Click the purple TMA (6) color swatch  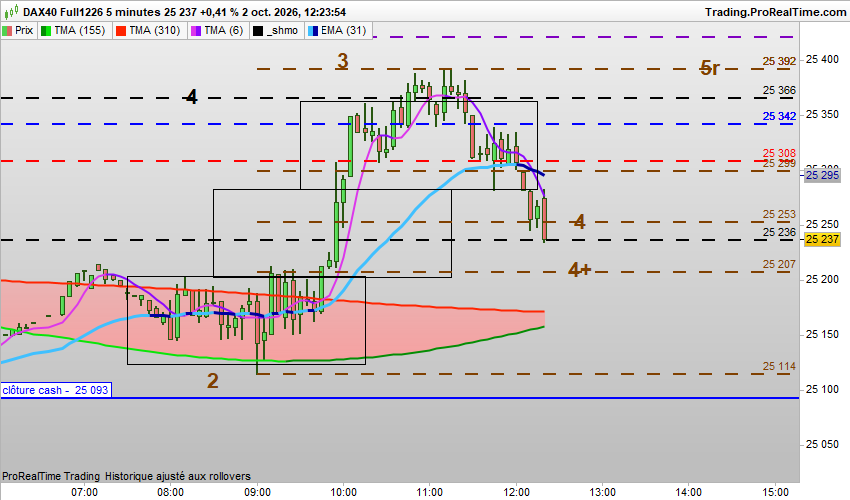click(x=196, y=31)
